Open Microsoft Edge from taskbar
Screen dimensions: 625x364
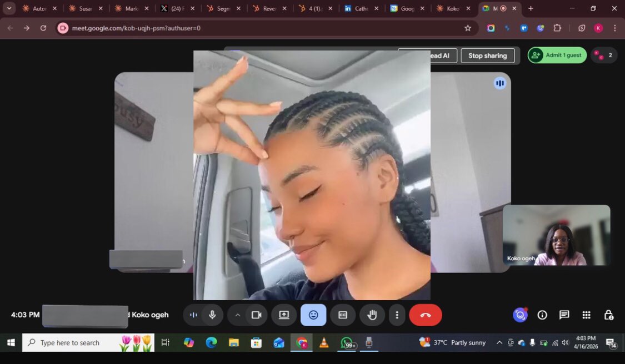[211, 342]
